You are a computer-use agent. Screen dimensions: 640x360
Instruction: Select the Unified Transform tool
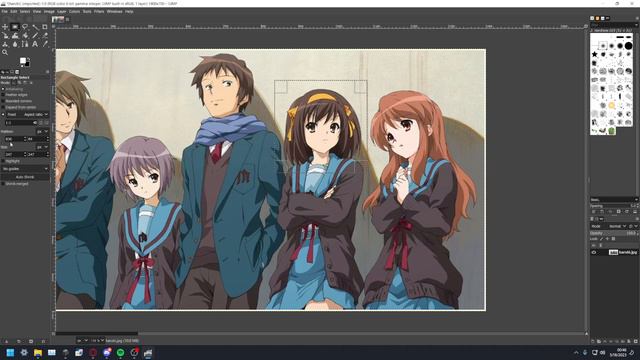(x=5, y=36)
